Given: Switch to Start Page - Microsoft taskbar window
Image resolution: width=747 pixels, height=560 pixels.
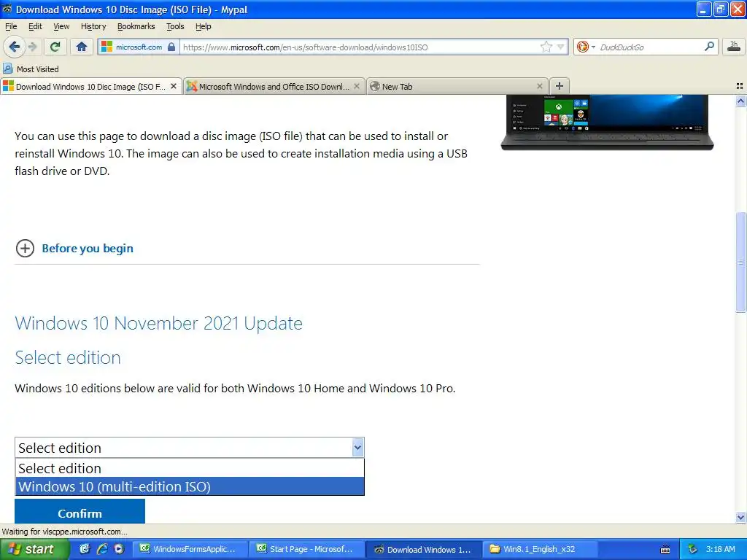Looking at the screenshot, I should 307,549.
